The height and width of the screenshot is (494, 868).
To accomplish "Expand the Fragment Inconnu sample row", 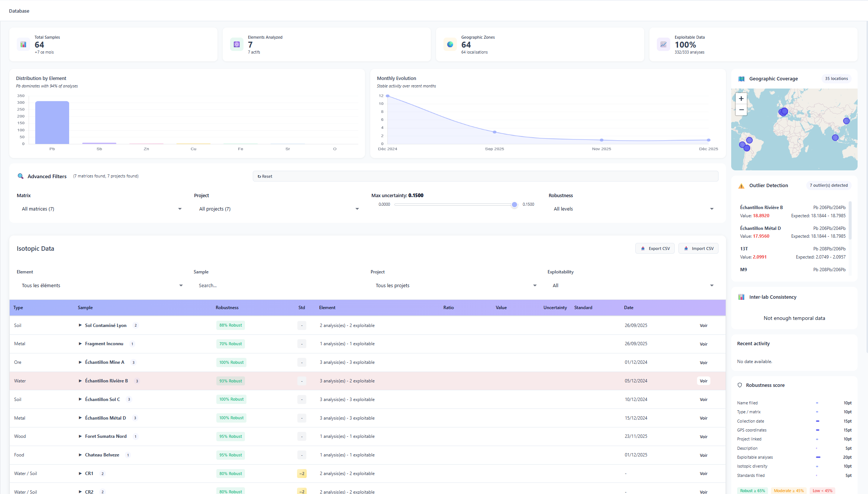I will tap(80, 343).
